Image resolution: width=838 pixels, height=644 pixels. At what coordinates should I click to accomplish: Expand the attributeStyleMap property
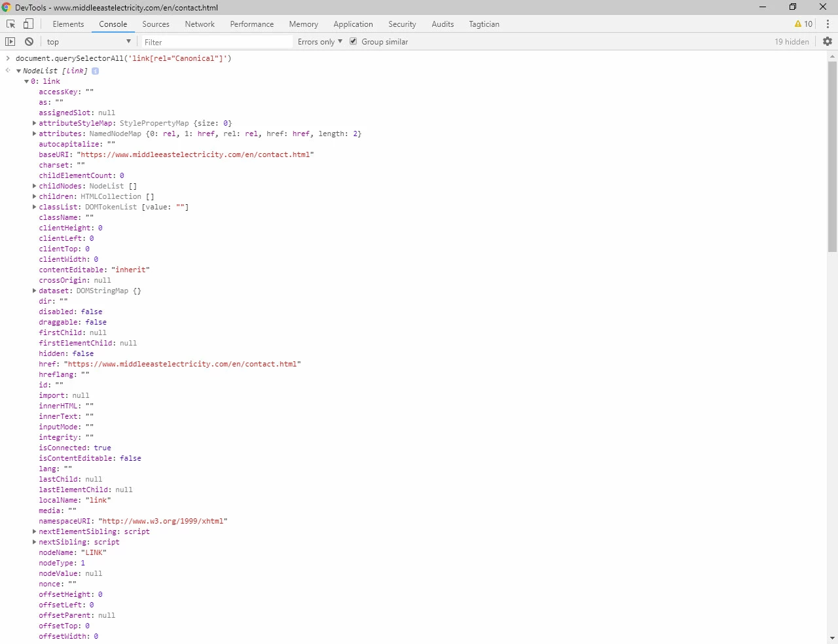point(35,123)
